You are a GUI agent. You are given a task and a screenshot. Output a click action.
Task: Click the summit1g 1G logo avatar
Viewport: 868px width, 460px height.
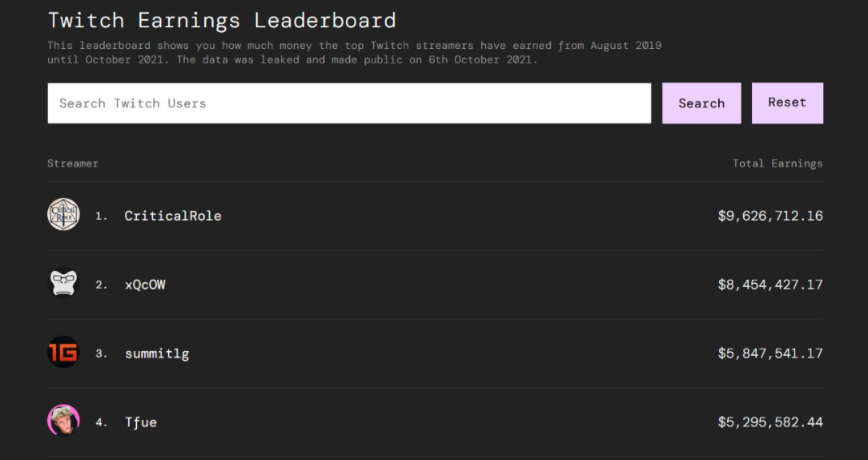point(63,353)
